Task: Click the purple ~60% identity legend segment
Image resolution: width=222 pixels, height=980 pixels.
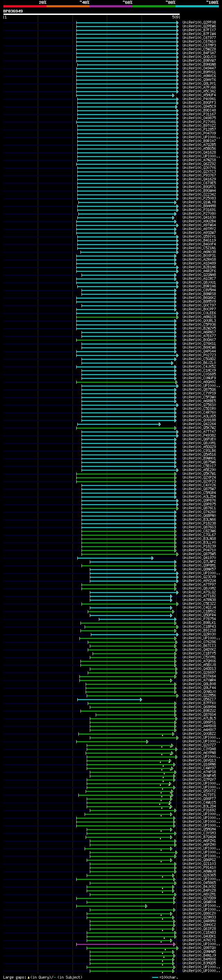Action: (x=111, y=6)
